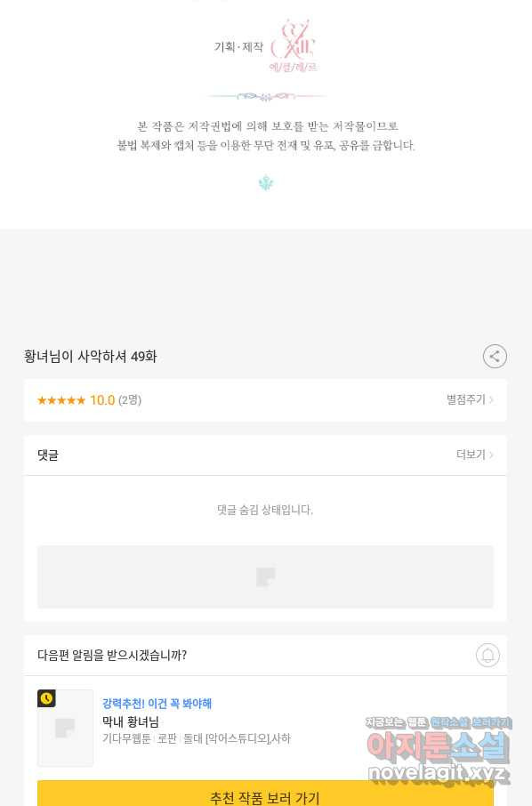532x806 pixels.
Task: Click the share icon beside episode title
Action: pyautogui.click(x=495, y=356)
